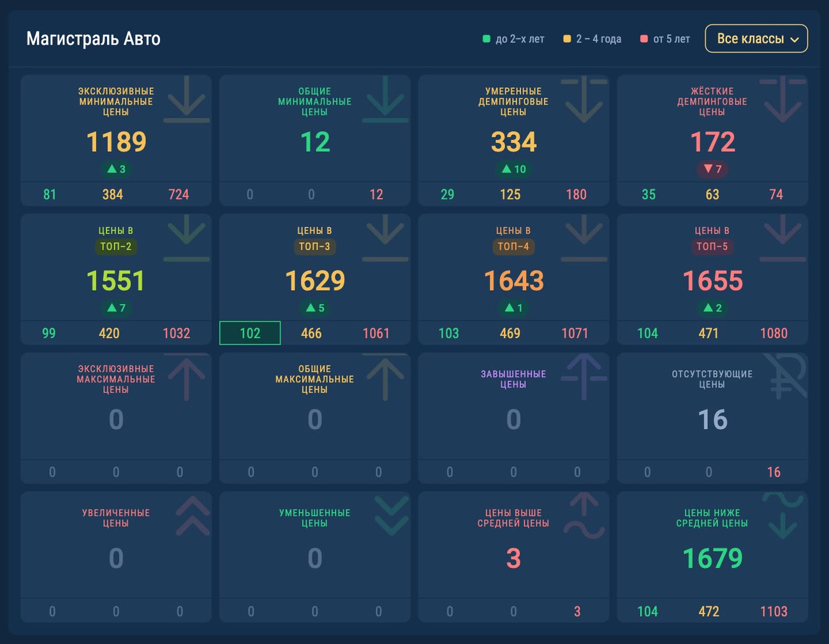Click the large total 16 in Отсутствующие цены

[713, 420]
